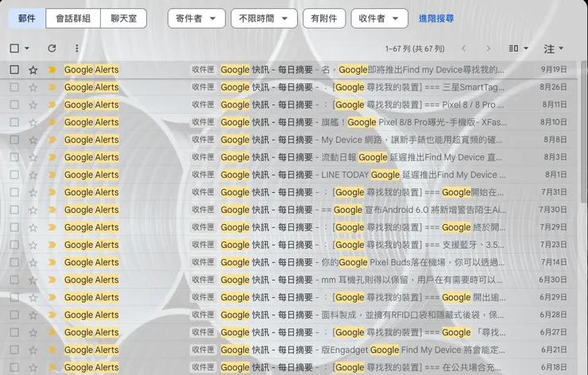Check the box for 8月26日 email
This screenshot has width=588, height=375.
[x=14, y=87]
